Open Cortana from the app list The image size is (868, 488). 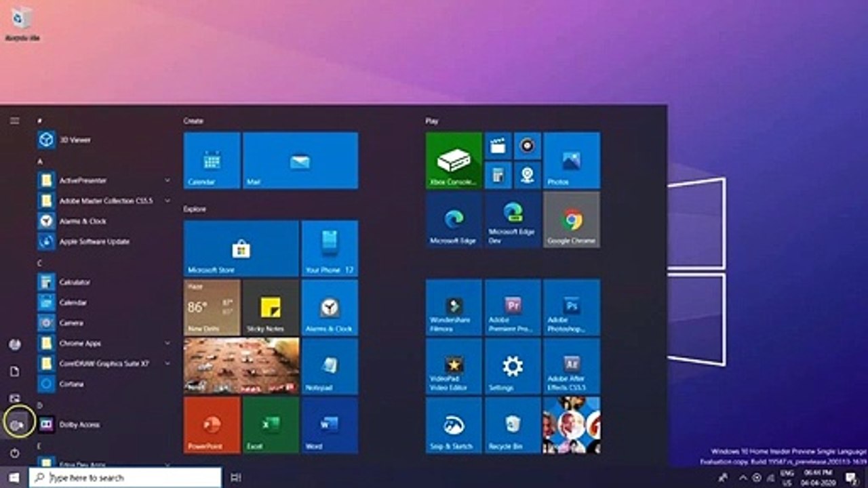104,384
